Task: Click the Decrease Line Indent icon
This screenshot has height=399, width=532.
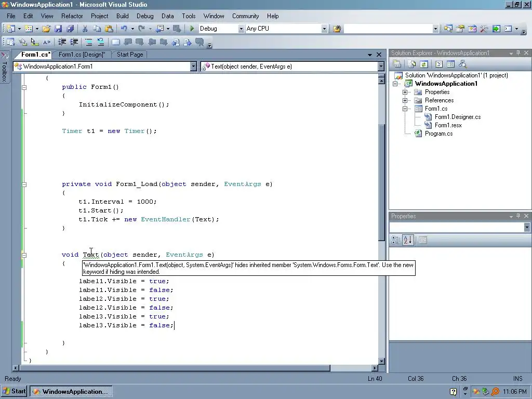Action: pyautogui.click(x=62, y=42)
